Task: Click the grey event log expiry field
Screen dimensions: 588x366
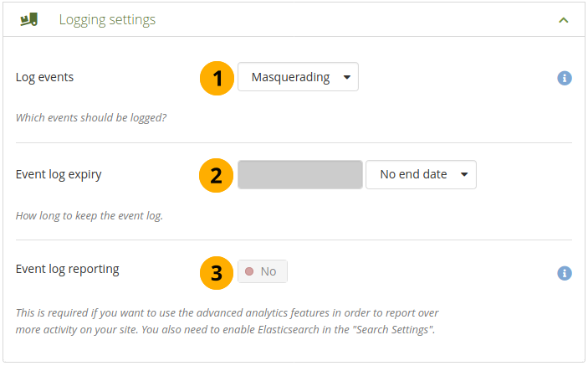Action: pos(299,175)
